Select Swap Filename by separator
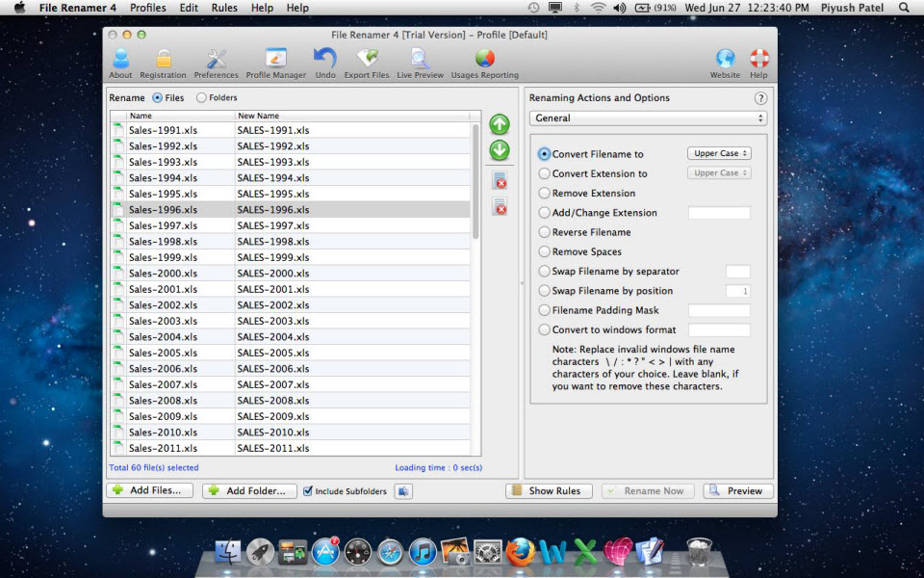Image resolution: width=924 pixels, height=578 pixels. tap(545, 272)
